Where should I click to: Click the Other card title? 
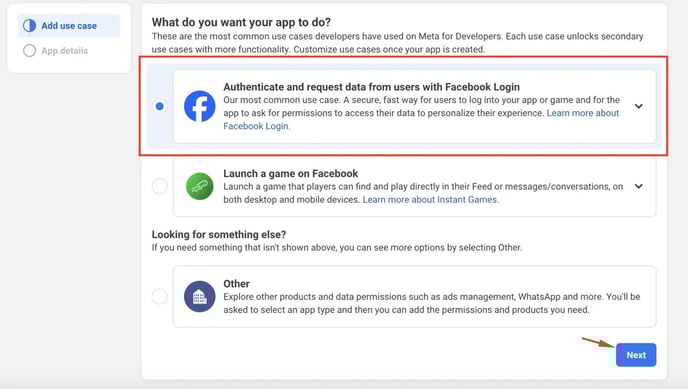(x=236, y=284)
